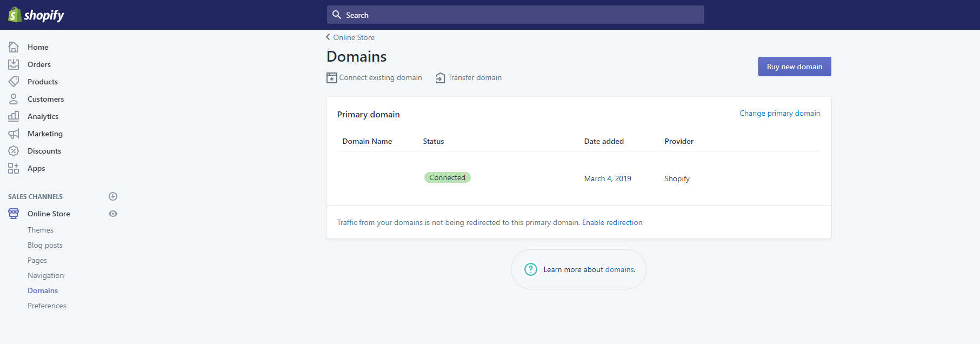Click the Change primary domain link

pos(779,113)
